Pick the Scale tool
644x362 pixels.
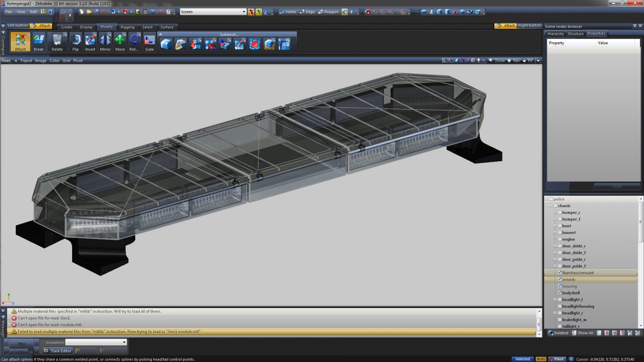coord(149,42)
